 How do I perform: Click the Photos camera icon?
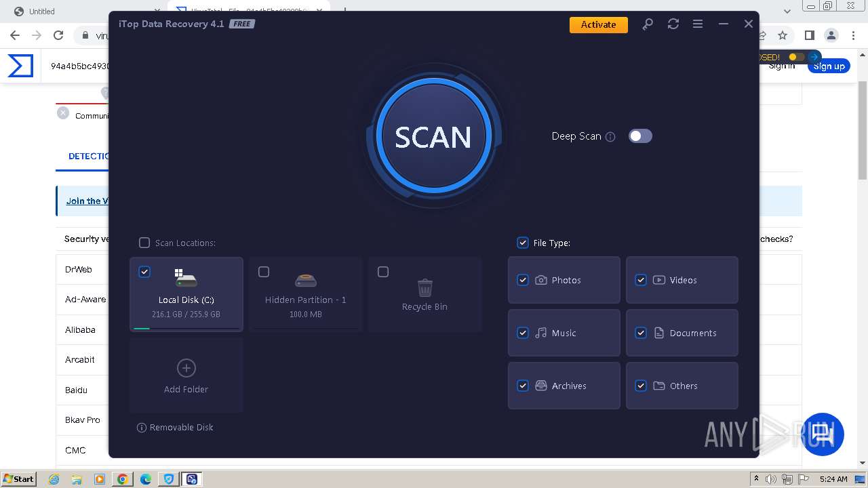click(541, 280)
